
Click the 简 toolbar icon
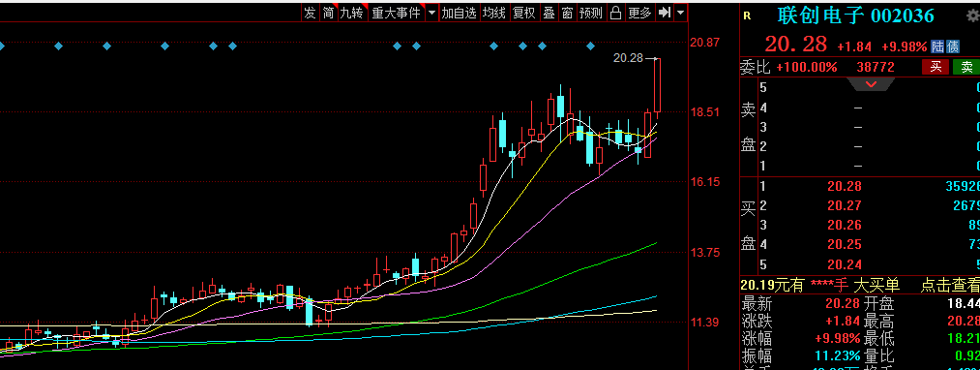tap(328, 13)
